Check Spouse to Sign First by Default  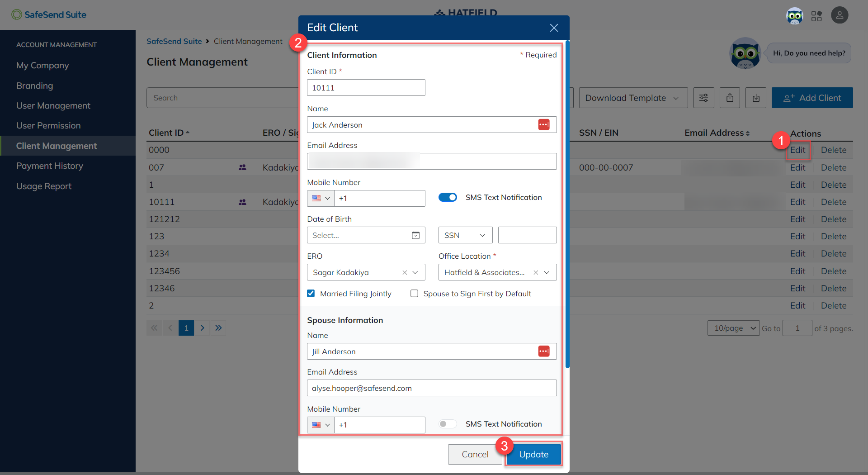[x=414, y=293]
